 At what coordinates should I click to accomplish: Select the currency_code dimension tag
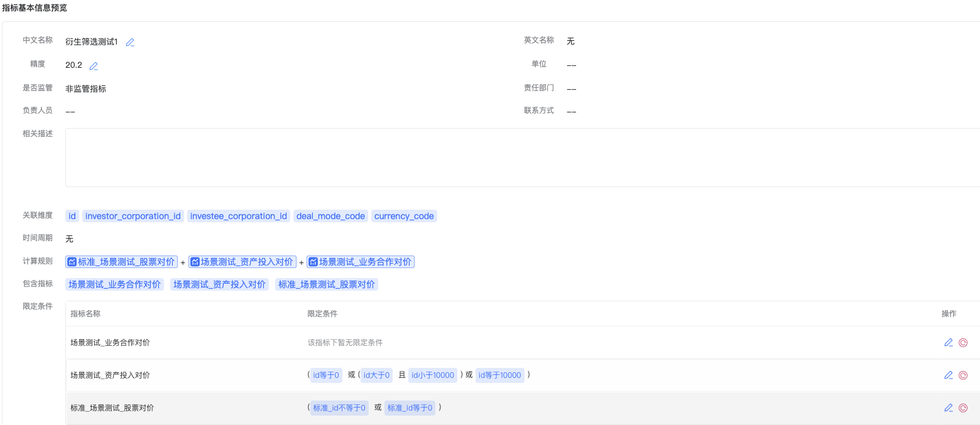(x=404, y=216)
